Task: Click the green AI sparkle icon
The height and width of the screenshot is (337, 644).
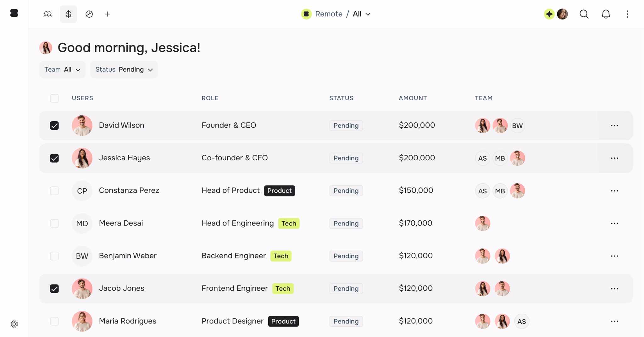Action: pyautogui.click(x=549, y=14)
